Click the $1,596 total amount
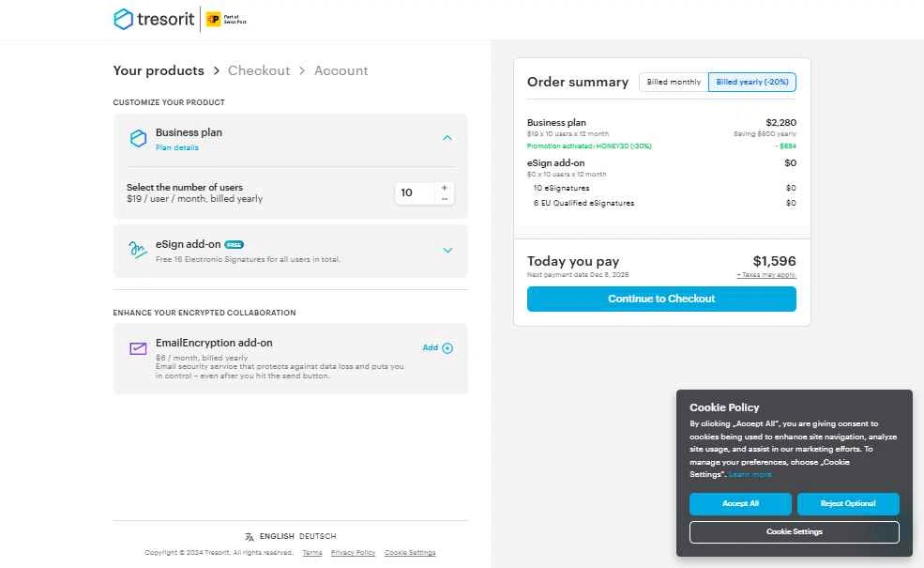Viewport: 924px width, 568px height. [x=774, y=261]
